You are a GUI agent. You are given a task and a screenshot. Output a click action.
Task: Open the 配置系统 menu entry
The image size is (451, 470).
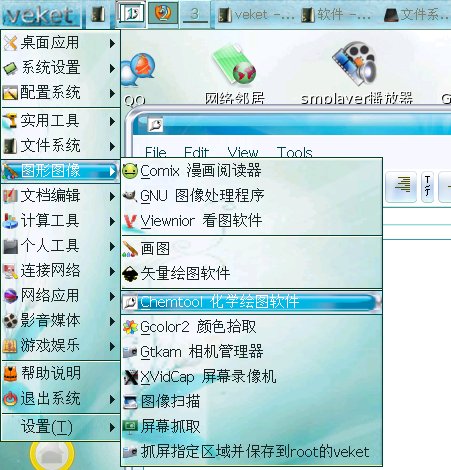(60, 93)
